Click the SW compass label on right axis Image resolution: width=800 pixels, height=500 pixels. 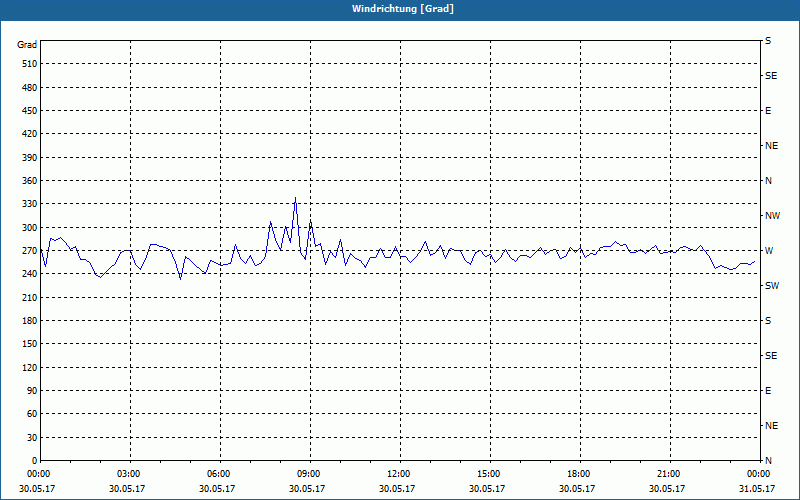coord(772,286)
